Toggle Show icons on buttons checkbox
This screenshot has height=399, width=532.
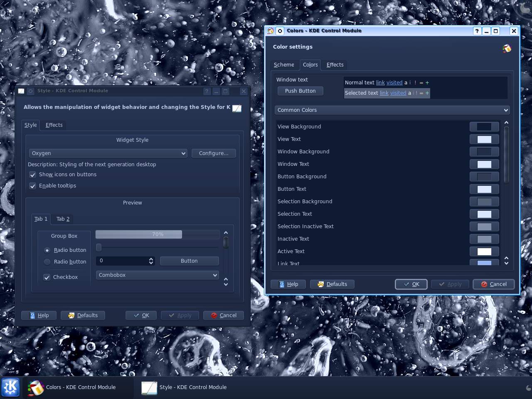click(32, 175)
